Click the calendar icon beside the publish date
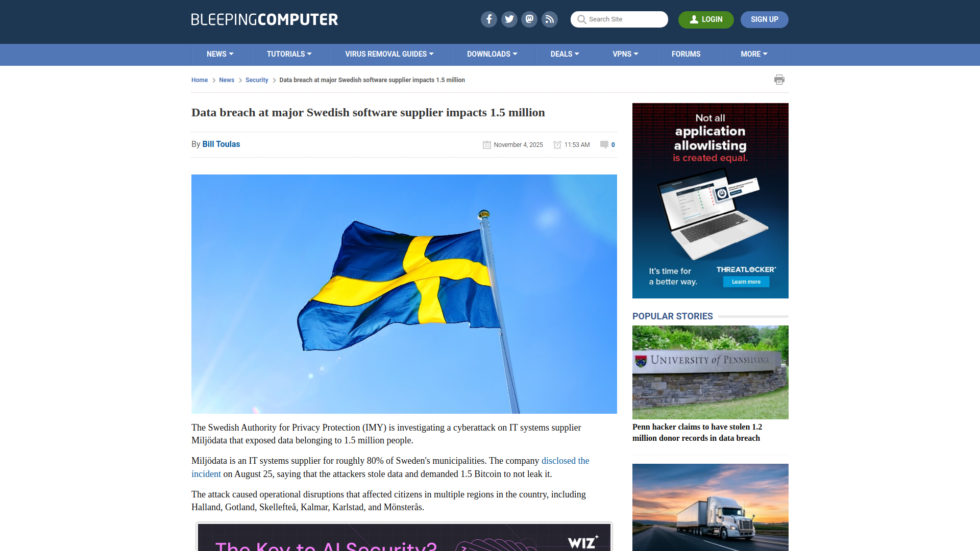This screenshot has height=551, width=980. 486,144
